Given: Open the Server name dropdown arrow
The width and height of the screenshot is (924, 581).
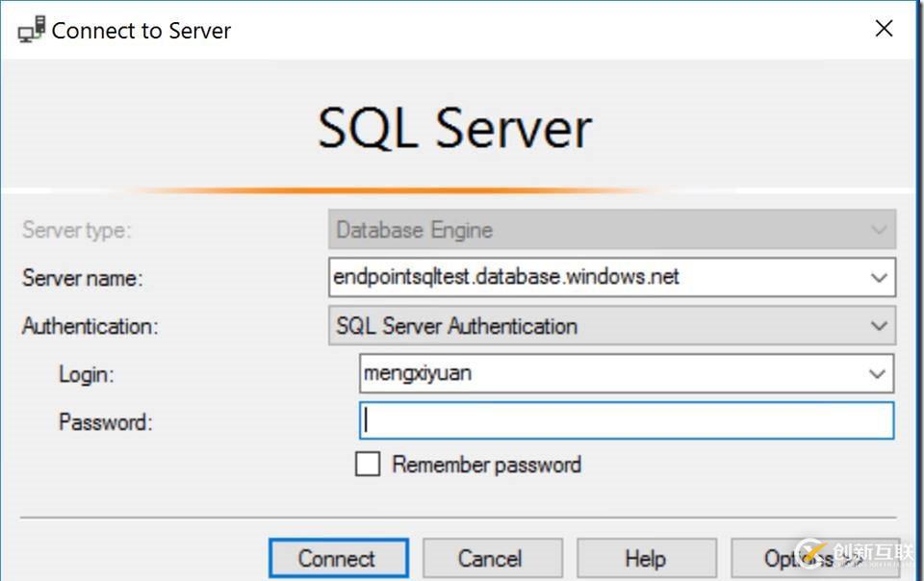Looking at the screenshot, I should coord(879,277).
